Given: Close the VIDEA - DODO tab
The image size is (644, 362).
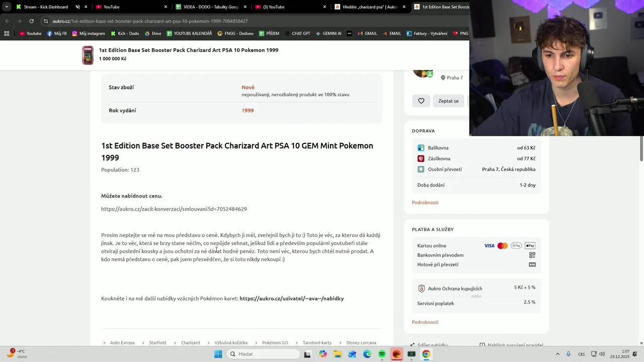Looking at the screenshot, I should point(245,7).
